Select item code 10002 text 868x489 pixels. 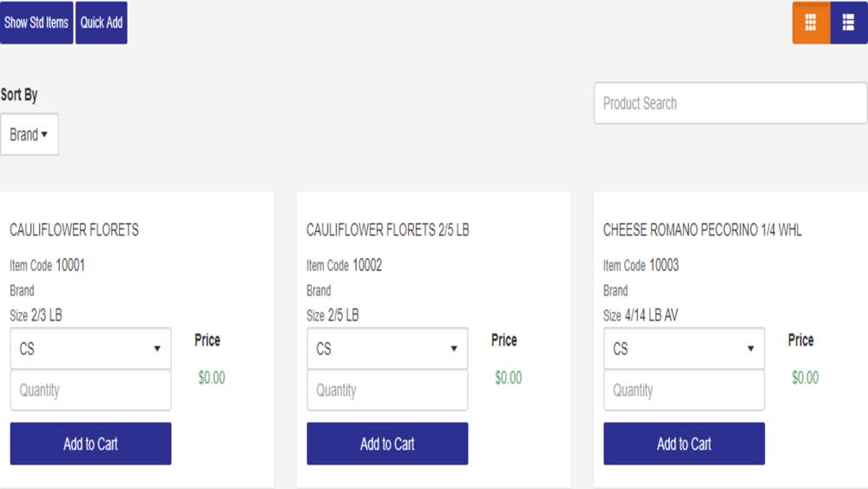tap(367, 265)
